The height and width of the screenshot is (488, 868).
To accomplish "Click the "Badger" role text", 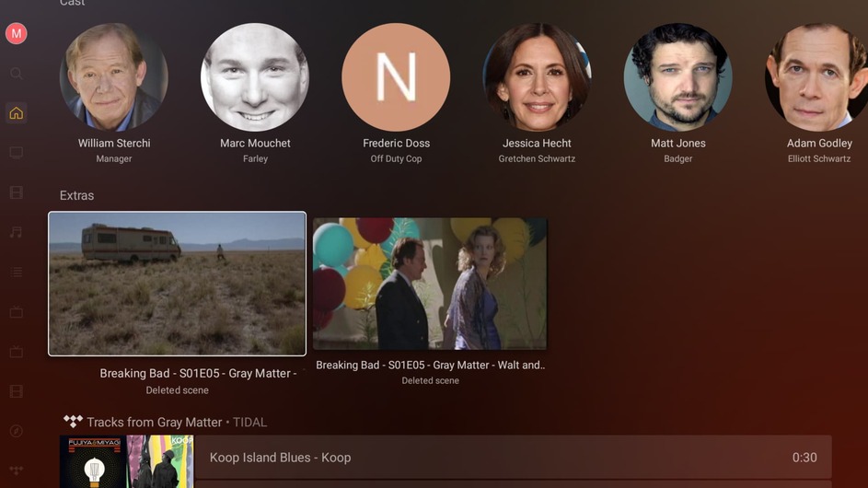I will click(x=678, y=158).
